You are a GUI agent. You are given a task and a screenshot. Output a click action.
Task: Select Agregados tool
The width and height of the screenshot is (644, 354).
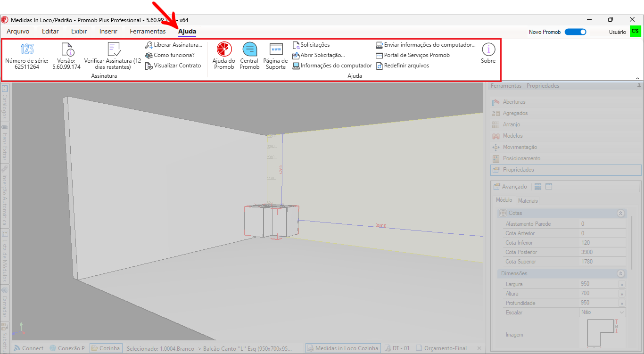click(566, 113)
